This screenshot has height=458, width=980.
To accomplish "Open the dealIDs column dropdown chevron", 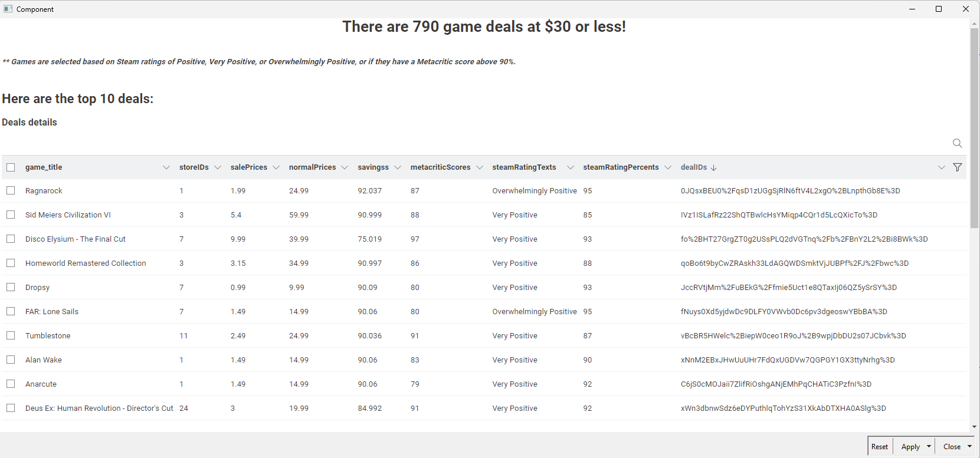I will [x=941, y=167].
